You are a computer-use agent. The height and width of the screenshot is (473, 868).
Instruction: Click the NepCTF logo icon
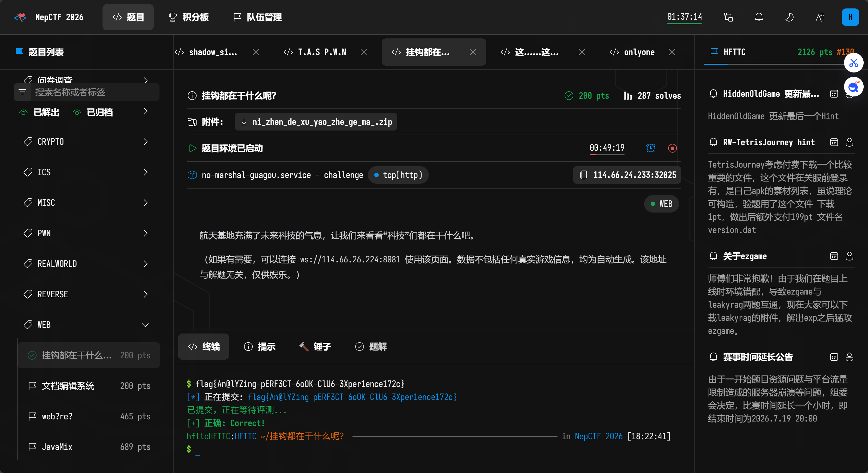tap(20, 17)
